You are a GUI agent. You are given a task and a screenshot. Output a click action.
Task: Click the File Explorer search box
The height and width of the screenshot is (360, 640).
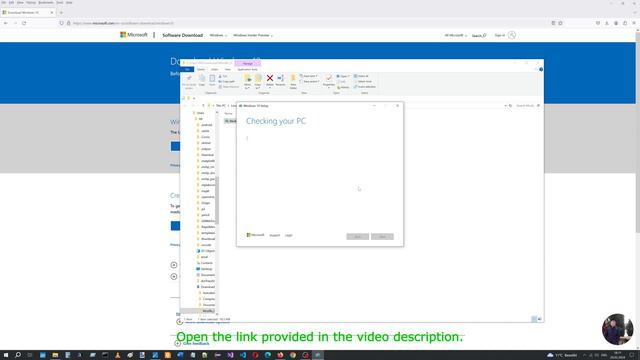click(528, 106)
